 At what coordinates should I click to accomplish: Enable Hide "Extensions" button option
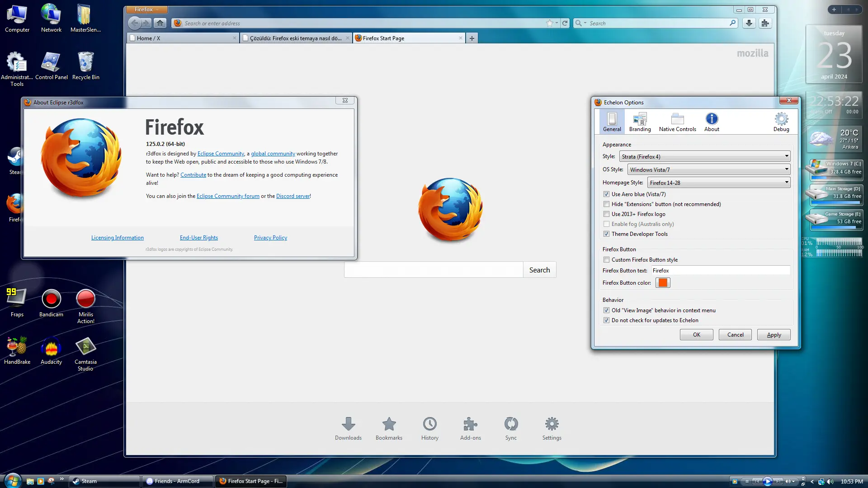point(606,204)
